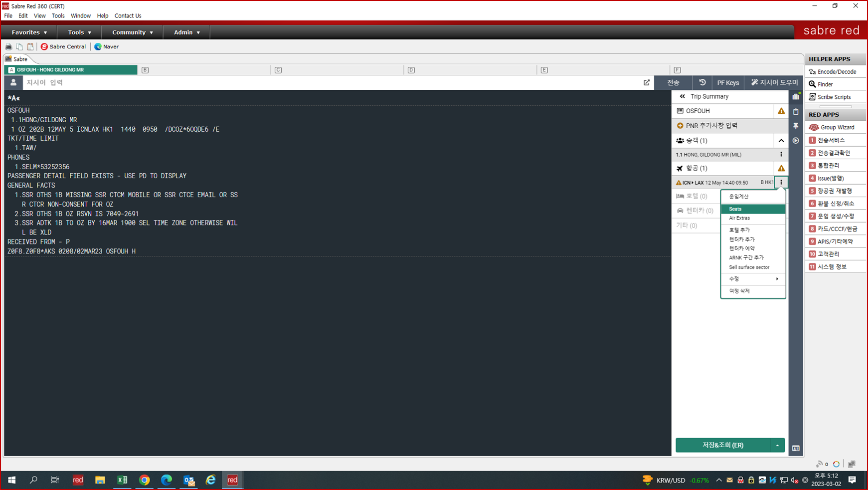Click the clipboard icon in side strip
The height and width of the screenshot is (490, 868).
click(x=796, y=112)
